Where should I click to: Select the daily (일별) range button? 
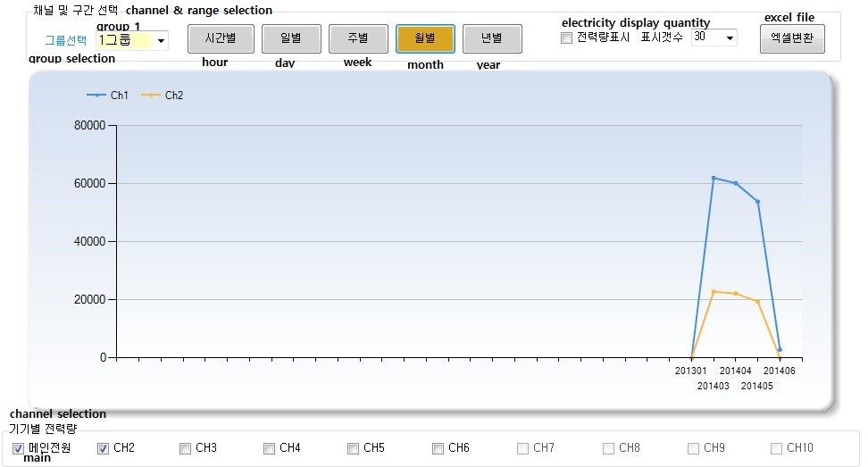pyautogui.click(x=290, y=38)
